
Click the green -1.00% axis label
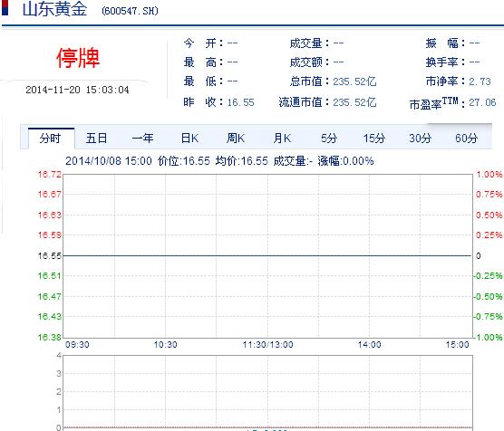(x=488, y=337)
